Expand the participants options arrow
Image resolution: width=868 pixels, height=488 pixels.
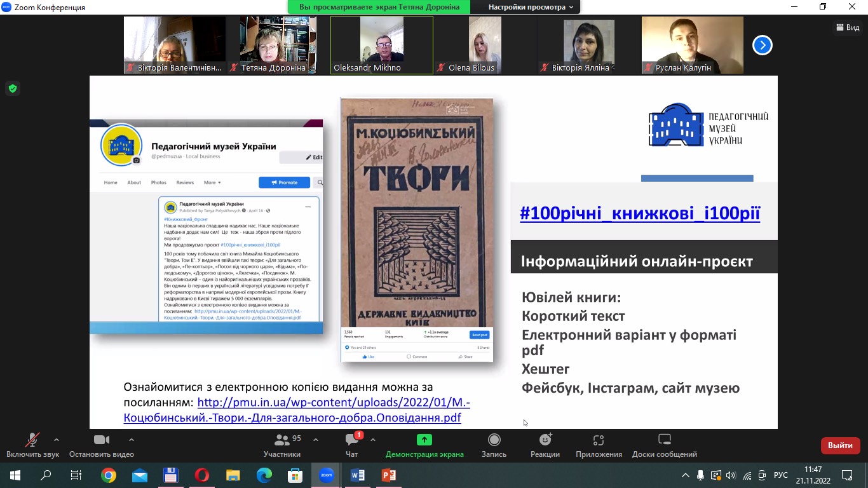[x=316, y=439]
